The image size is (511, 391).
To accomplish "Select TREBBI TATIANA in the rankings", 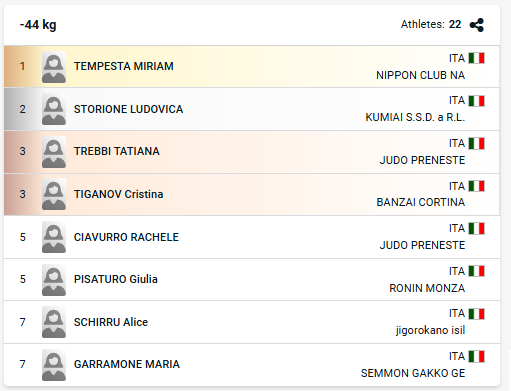I will 117,151.
